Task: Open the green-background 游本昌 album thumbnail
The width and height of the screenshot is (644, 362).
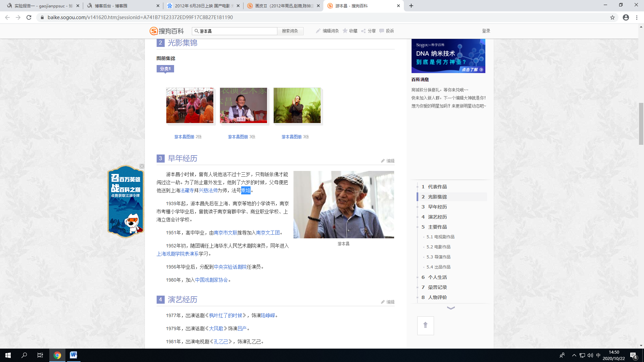Action: point(297,106)
